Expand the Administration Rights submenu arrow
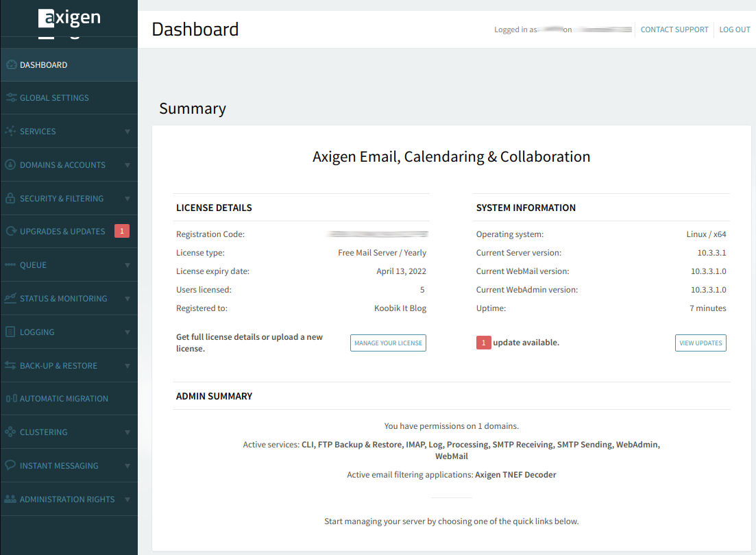This screenshot has height=555, width=756. pos(127,500)
